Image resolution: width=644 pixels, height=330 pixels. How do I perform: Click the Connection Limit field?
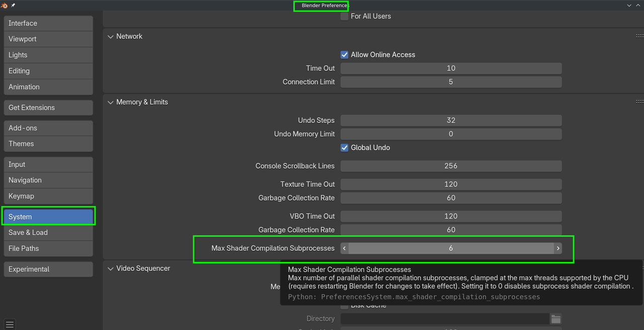pos(451,82)
